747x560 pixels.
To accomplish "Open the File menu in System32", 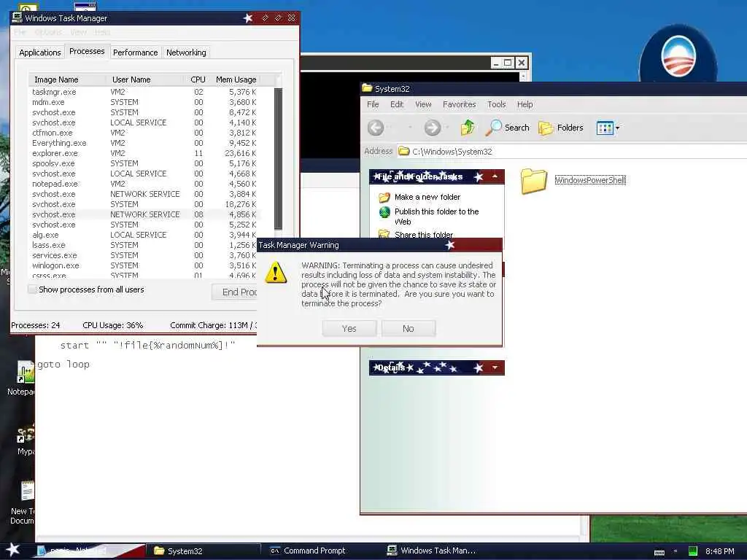I will (x=373, y=104).
